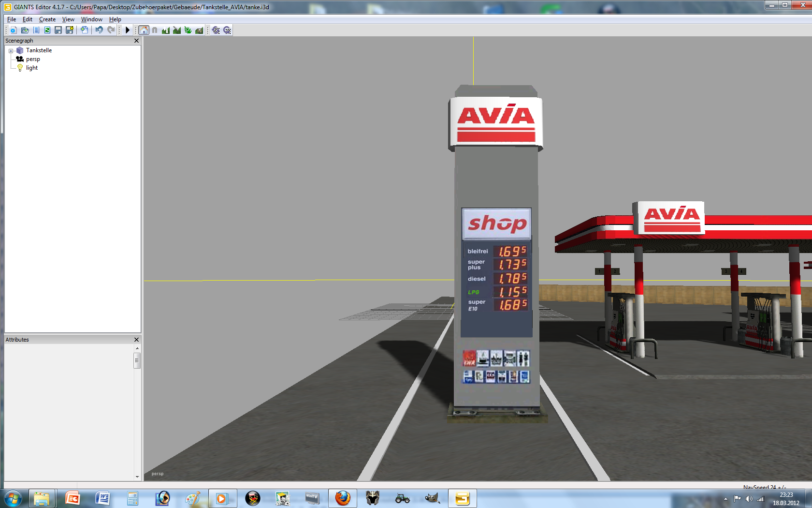Open GIMP from the taskbar
Image resolution: width=812 pixels, height=508 pixels.
click(432, 498)
